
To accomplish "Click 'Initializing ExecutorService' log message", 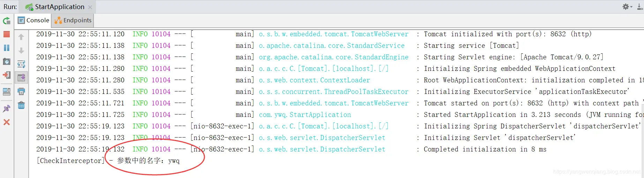I will (x=527, y=91).
